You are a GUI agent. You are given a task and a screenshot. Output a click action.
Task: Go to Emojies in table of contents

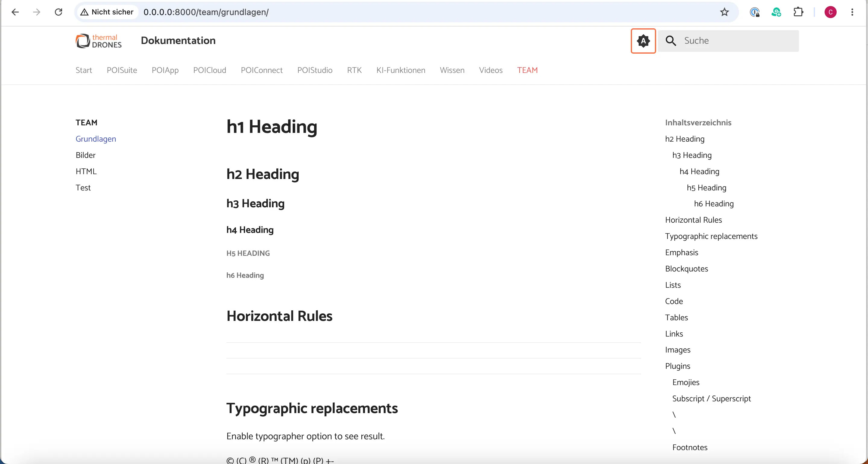click(686, 382)
